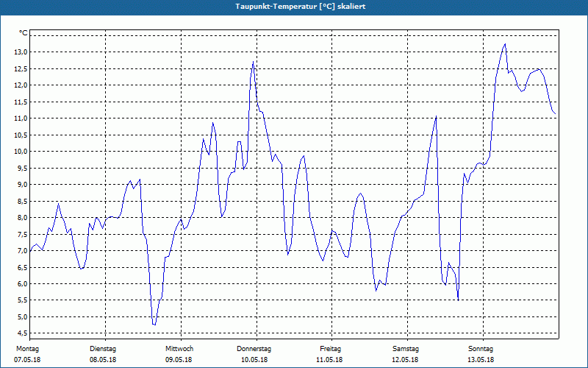Click the 12,5 y-axis value
The width and height of the screenshot is (588, 368).
pyautogui.click(x=21, y=68)
